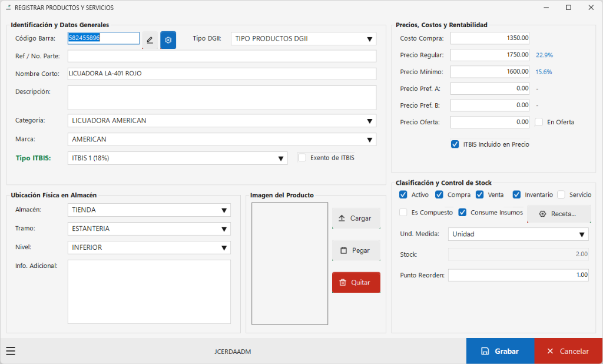
Task: Open the Tipo DGII dropdown
Action: click(303, 39)
